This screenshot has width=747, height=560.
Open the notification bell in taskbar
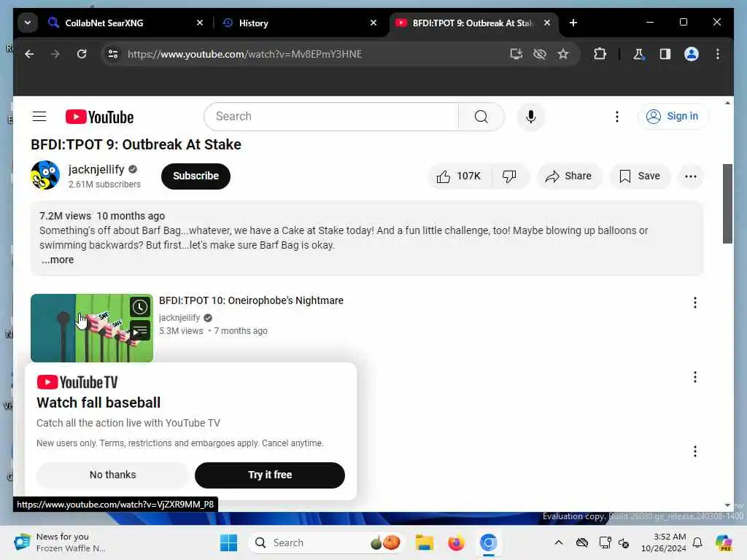click(x=697, y=542)
